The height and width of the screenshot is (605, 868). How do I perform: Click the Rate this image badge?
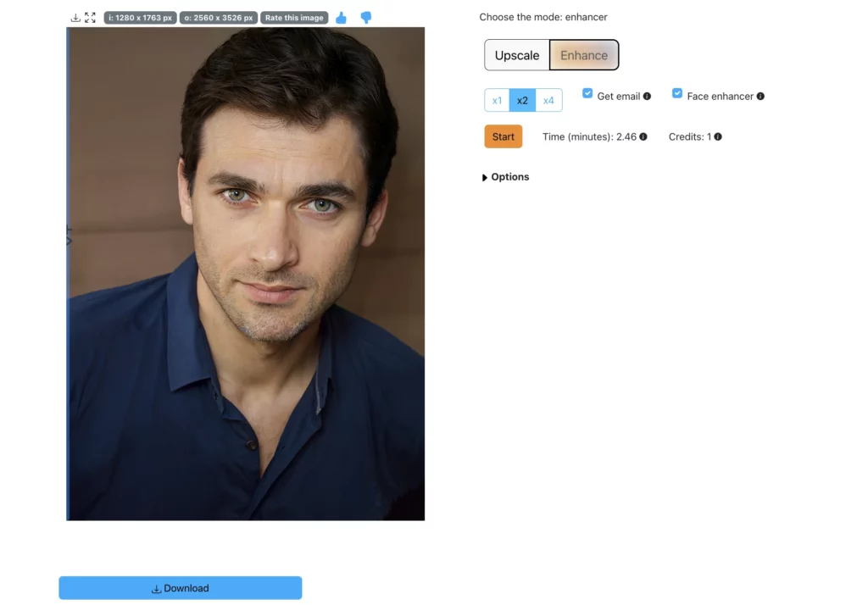(x=294, y=17)
